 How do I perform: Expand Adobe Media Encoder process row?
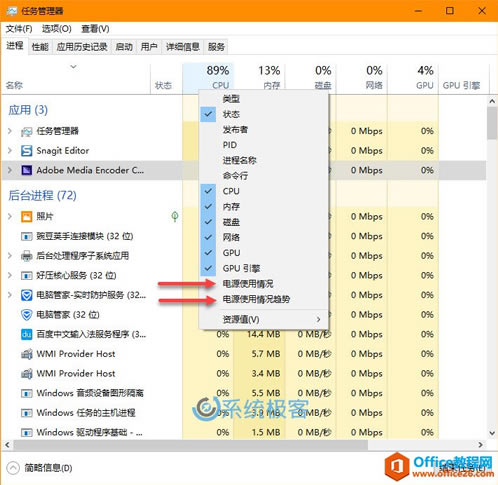(10, 170)
